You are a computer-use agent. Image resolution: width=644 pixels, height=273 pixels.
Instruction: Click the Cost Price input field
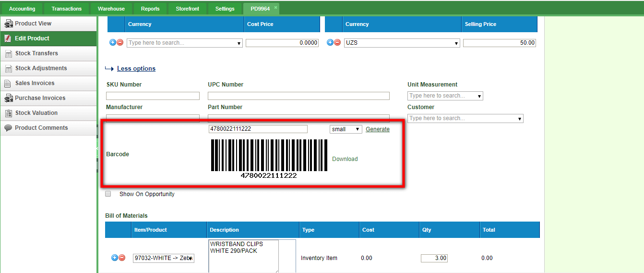point(282,43)
